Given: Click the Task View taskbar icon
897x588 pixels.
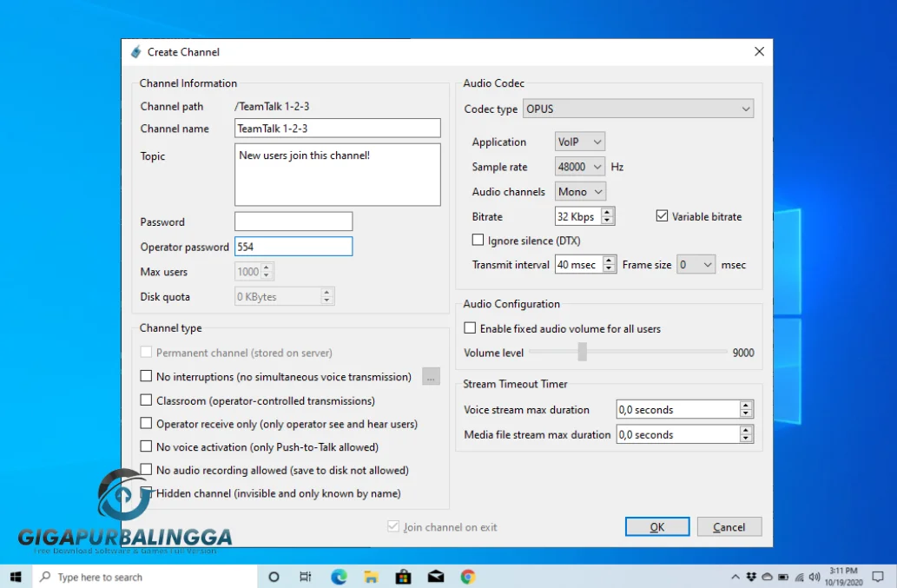Looking at the screenshot, I should click(306, 577).
